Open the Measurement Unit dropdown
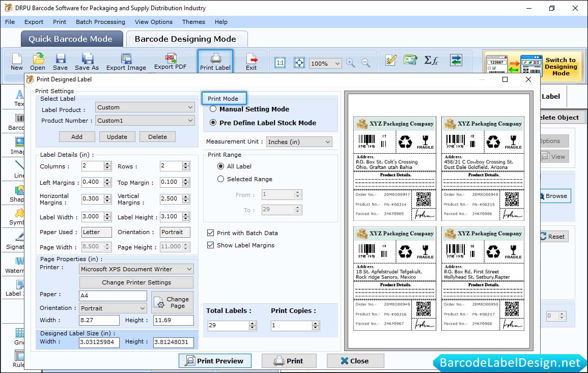This screenshot has width=588, height=373. [299, 141]
